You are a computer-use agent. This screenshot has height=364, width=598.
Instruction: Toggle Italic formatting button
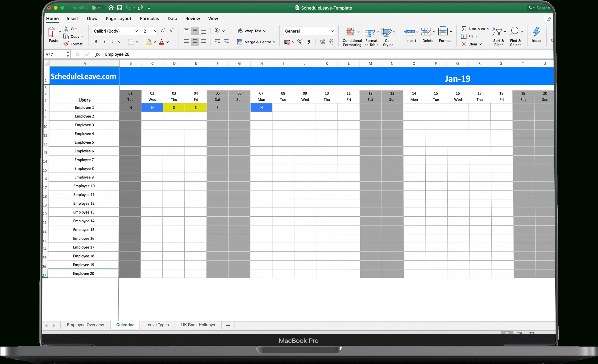(104, 41)
